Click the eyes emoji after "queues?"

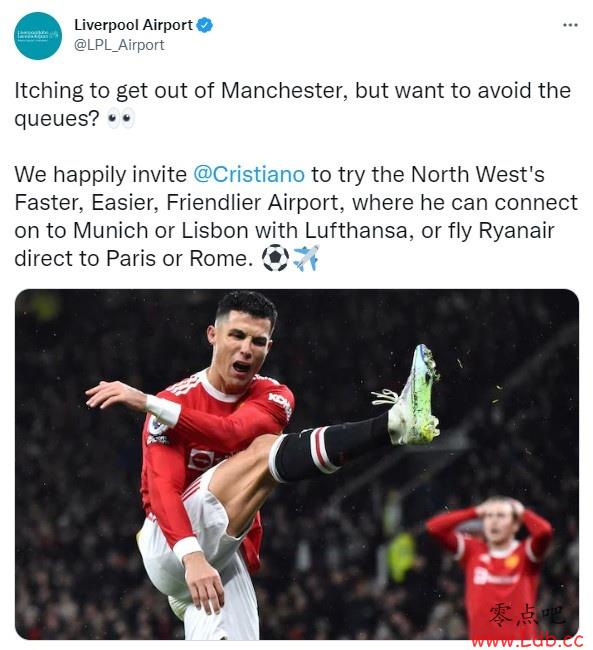point(120,119)
